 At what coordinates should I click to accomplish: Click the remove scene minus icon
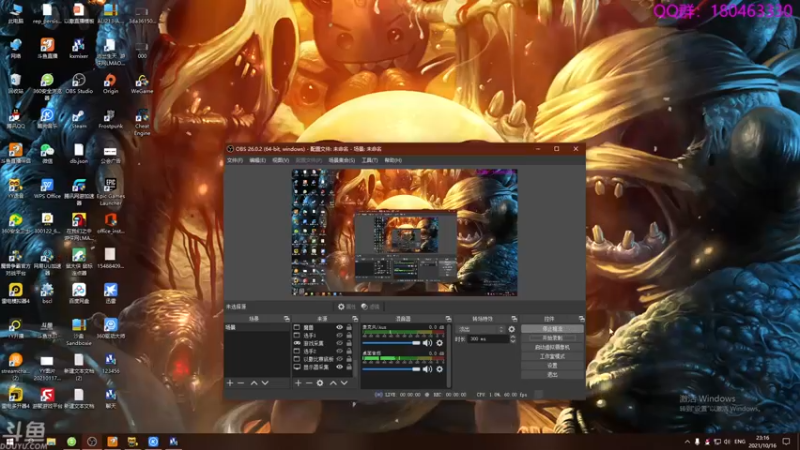(x=241, y=383)
